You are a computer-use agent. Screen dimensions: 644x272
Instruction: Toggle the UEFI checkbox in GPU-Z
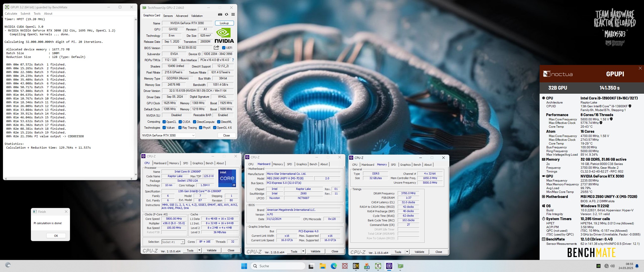click(x=224, y=48)
